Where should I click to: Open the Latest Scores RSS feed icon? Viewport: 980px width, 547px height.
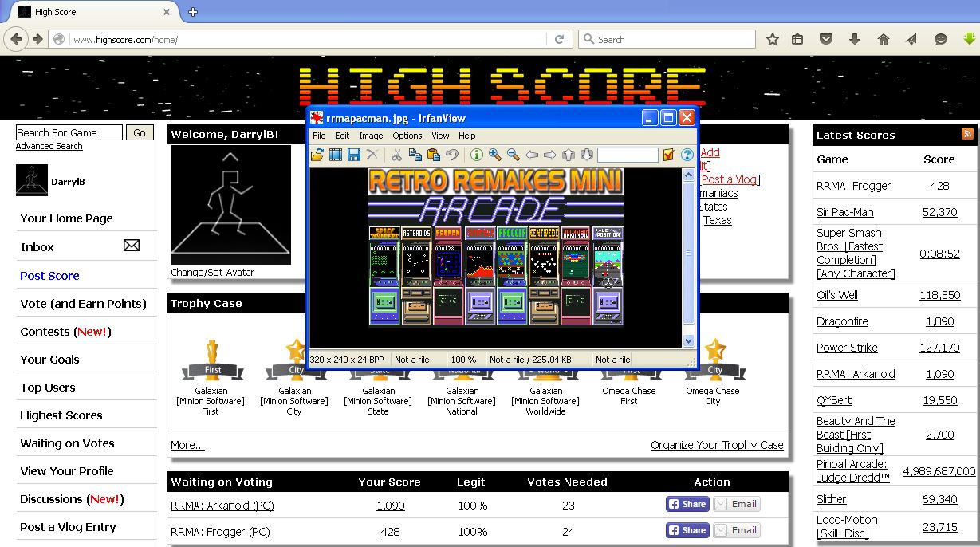[x=967, y=134]
